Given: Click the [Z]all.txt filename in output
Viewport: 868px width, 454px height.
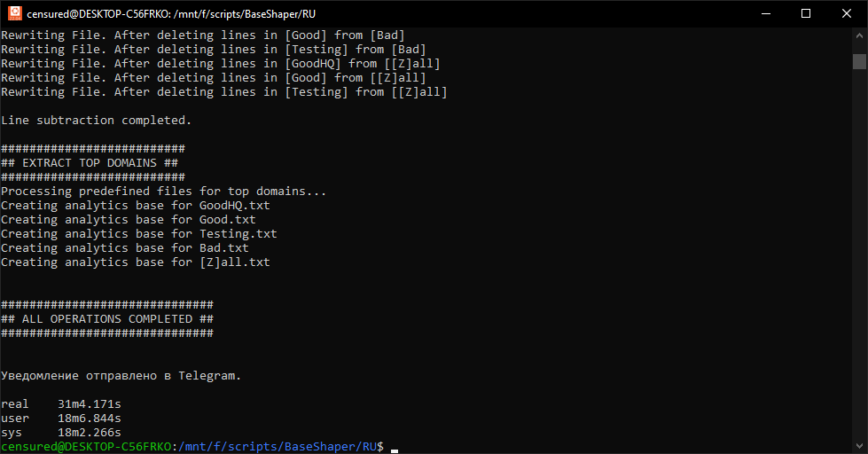Looking at the screenshot, I should pyautogui.click(x=234, y=262).
